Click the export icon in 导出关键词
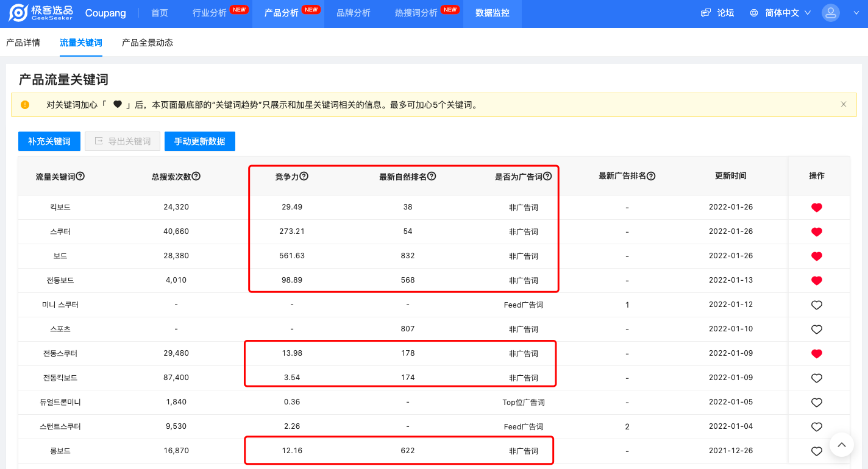This screenshot has width=868, height=469. coord(100,141)
